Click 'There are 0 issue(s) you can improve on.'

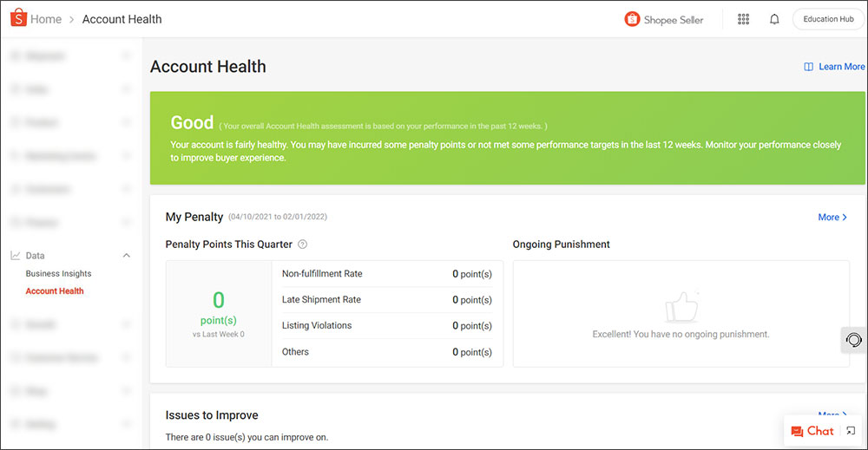point(247,437)
